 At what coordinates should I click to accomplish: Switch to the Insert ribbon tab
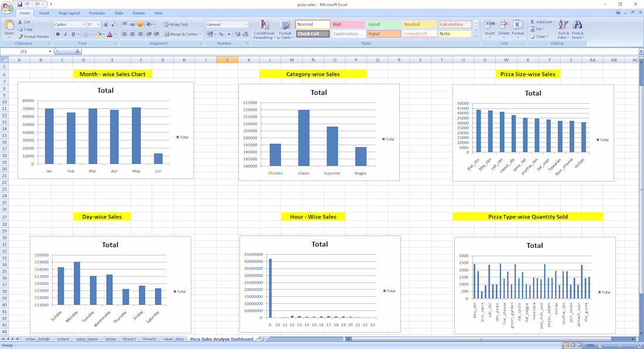click(x=44, y=13)
